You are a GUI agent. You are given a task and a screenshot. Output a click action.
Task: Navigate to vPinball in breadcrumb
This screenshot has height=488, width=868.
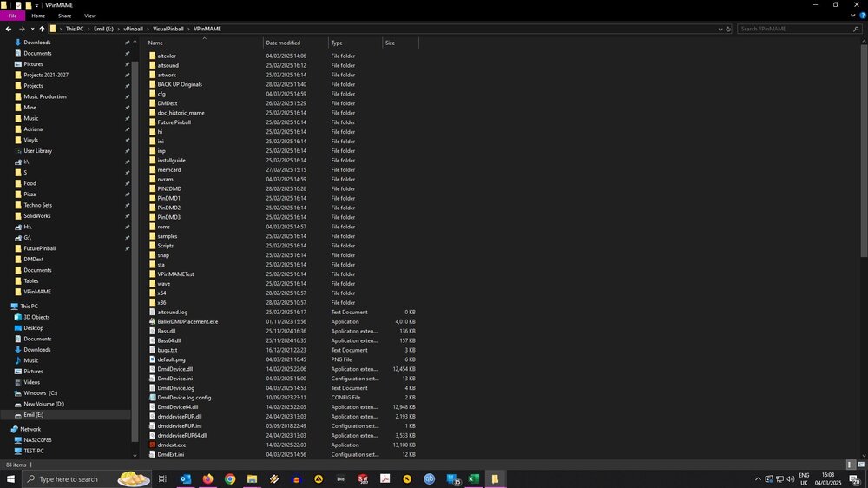(x=133, y=29)
